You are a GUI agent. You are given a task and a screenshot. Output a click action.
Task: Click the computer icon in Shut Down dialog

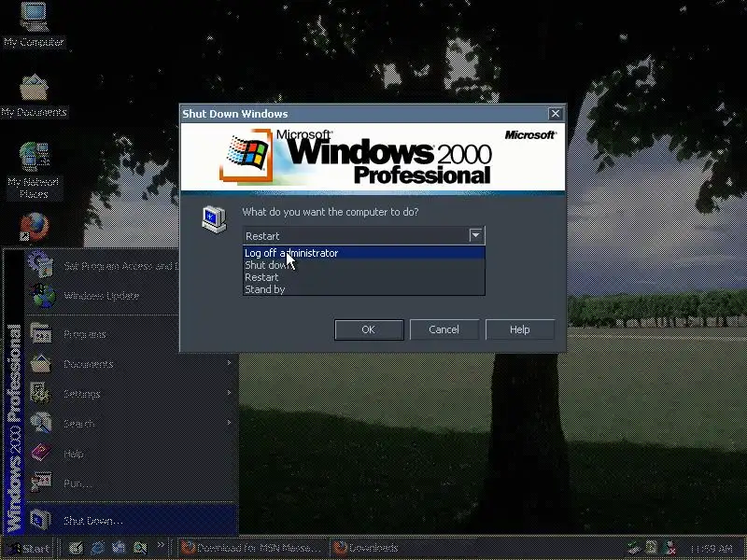[214, 219]
